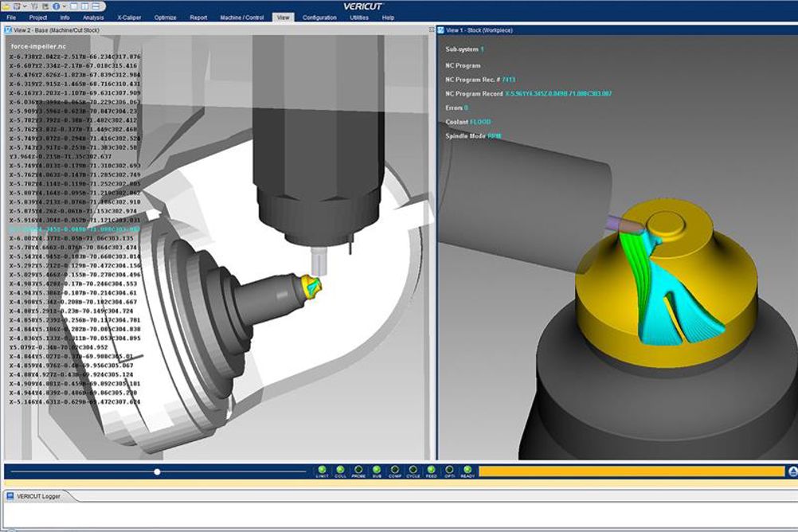Image resolution: width=798 pixels, height=532 pixels.
Task: Click the VERICUT Logger tab icon
Action: [10, 496]
